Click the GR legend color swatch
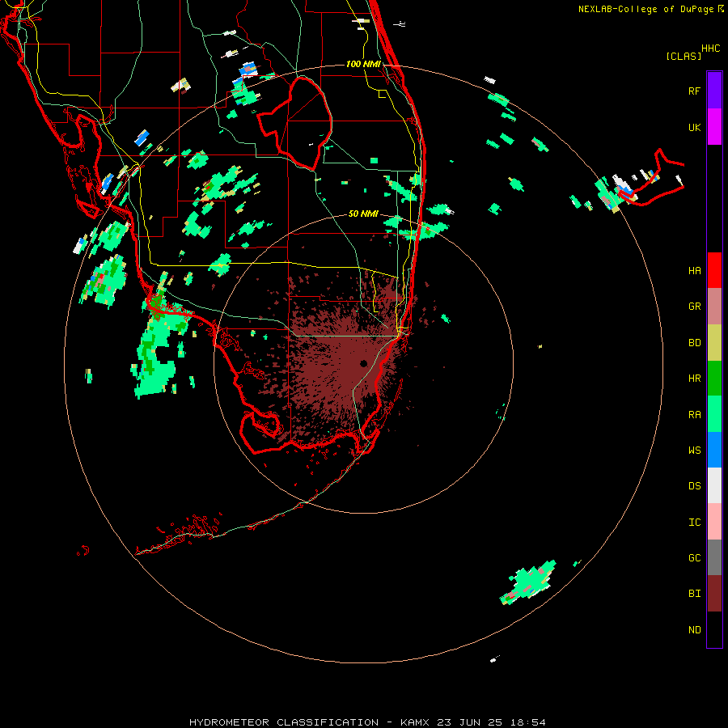This screenshot has width=728, height=728. click(x=714, y=307)
